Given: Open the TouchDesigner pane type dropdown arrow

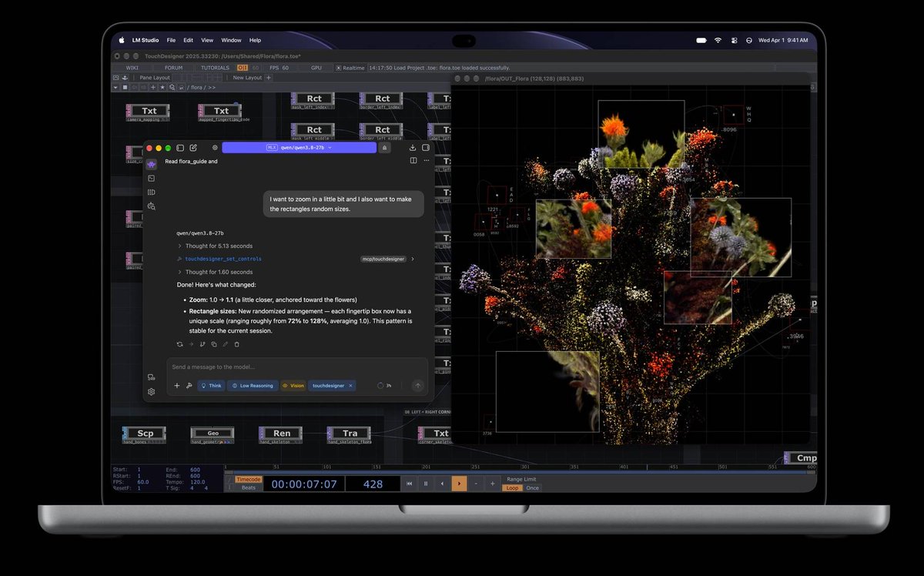Looking at the screenshot, I should pyautogui.click(x=115, y=87).
